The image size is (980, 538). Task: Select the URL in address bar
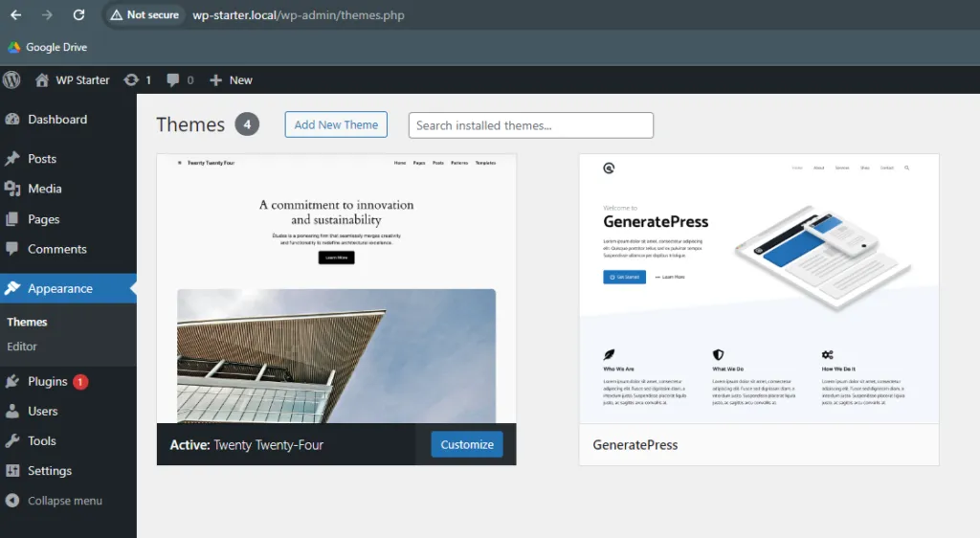299,15
